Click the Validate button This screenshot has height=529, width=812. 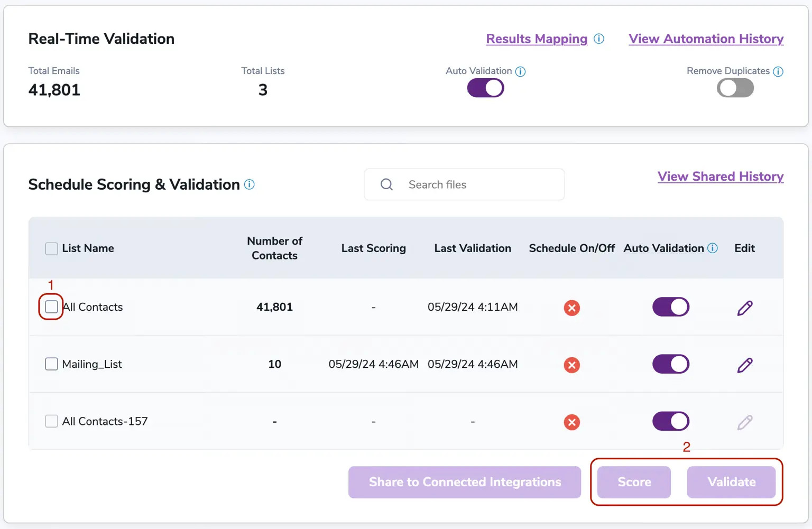[731, 482]
